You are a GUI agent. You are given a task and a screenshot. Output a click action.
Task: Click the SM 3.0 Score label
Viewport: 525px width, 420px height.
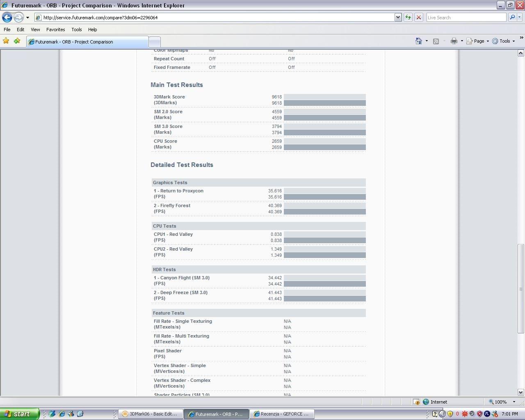pos(168,126)
